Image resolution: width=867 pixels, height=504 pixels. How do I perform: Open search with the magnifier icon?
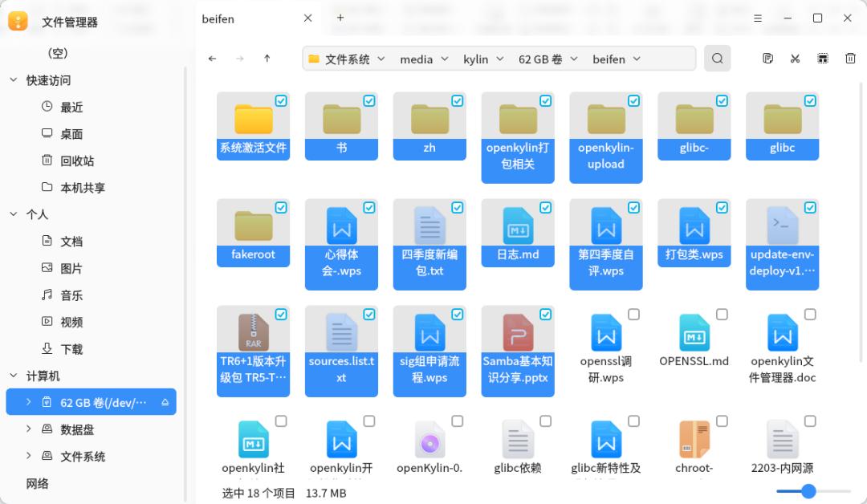pyautogui.click(x=717, y=58)
